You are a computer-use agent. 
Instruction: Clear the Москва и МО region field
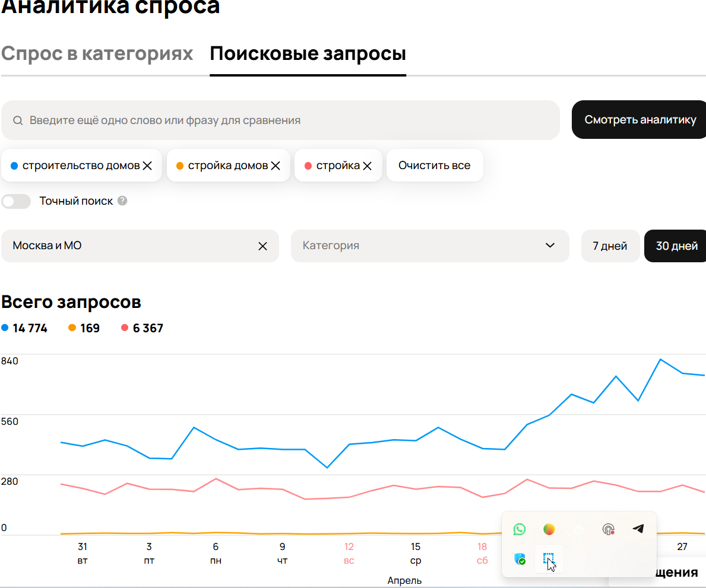tap(262, 246)
